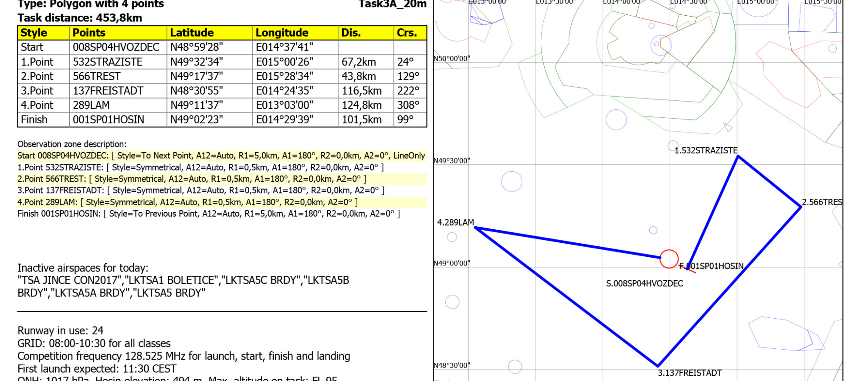The height and width of the screenshot is (381, 868).
Task: Select the 3.137FREISTADT waypoint label on map
Action: (x=689, y=373)
